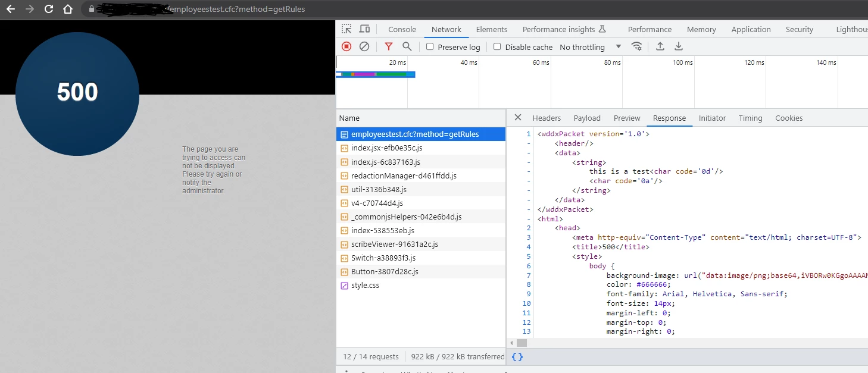Open the Timing sub-tab
Image resolution: width=868 pixels, height=373 pixels.
(x=750, y=118)
